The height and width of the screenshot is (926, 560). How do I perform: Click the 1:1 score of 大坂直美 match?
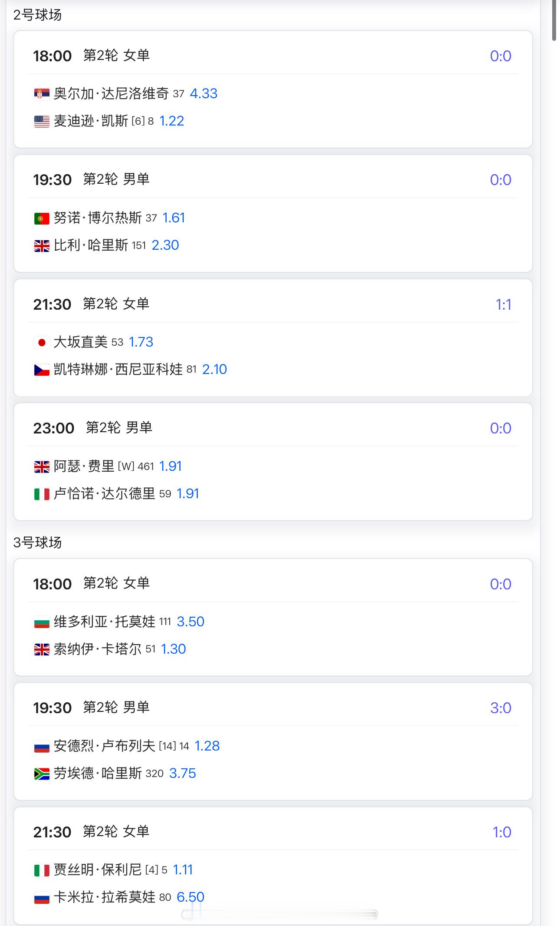pyautogui.click(x=504, y=304)
